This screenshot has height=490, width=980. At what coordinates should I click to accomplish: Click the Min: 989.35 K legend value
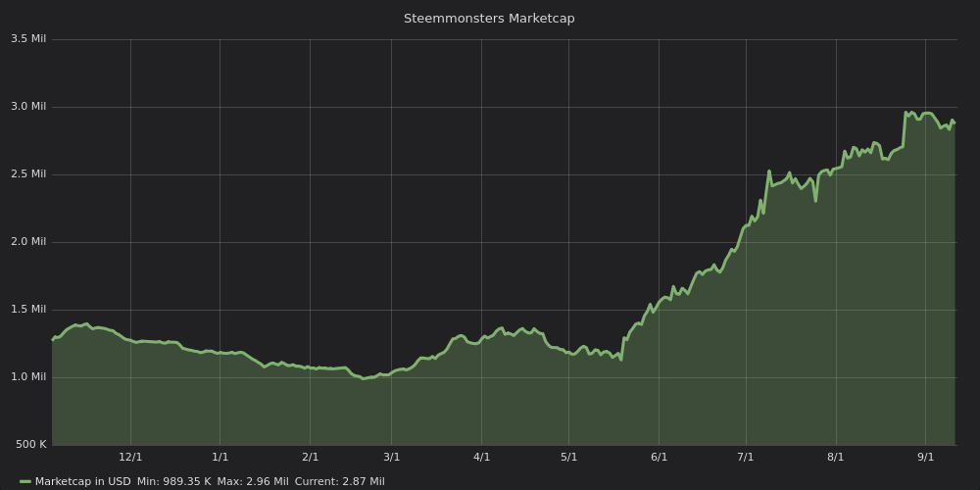(x=173, y=481)
